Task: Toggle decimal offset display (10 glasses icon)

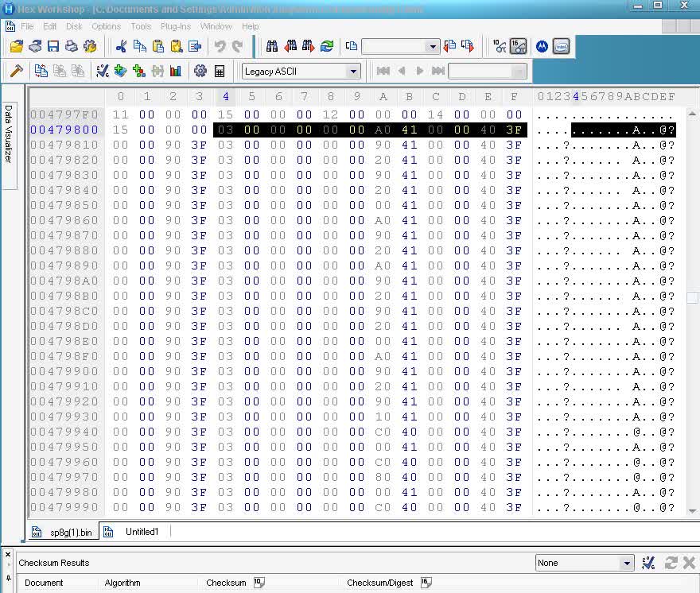Action: tap(500, 47)
